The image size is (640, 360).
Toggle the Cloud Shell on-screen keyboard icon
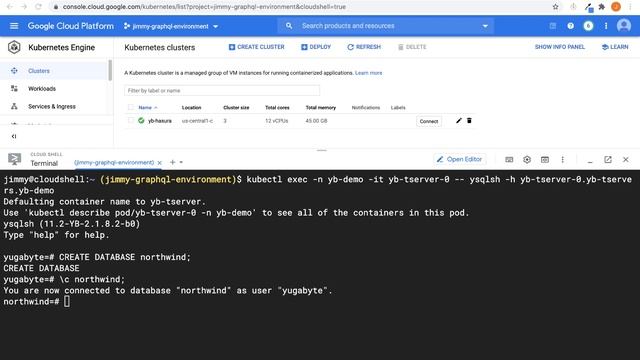(509, 160)
